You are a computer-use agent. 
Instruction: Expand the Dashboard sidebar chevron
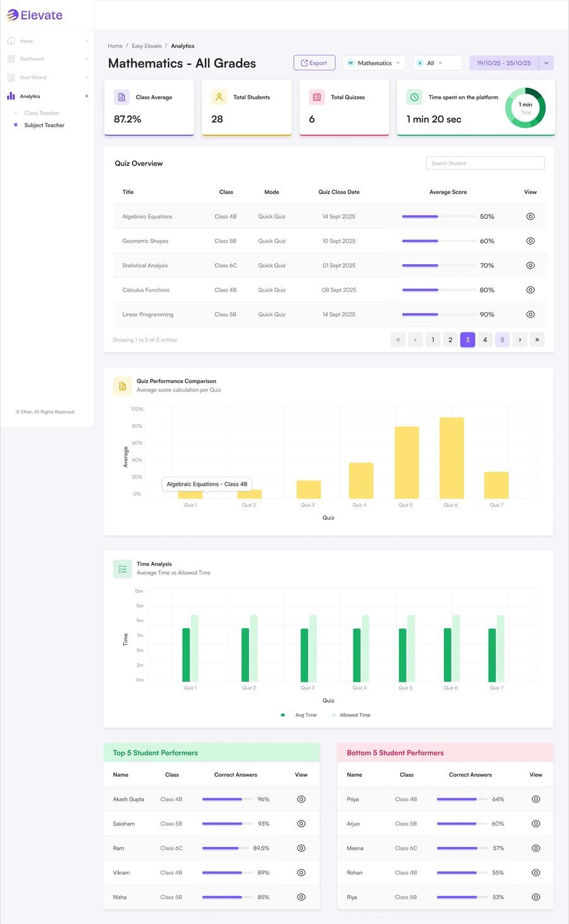coord(87,59)
